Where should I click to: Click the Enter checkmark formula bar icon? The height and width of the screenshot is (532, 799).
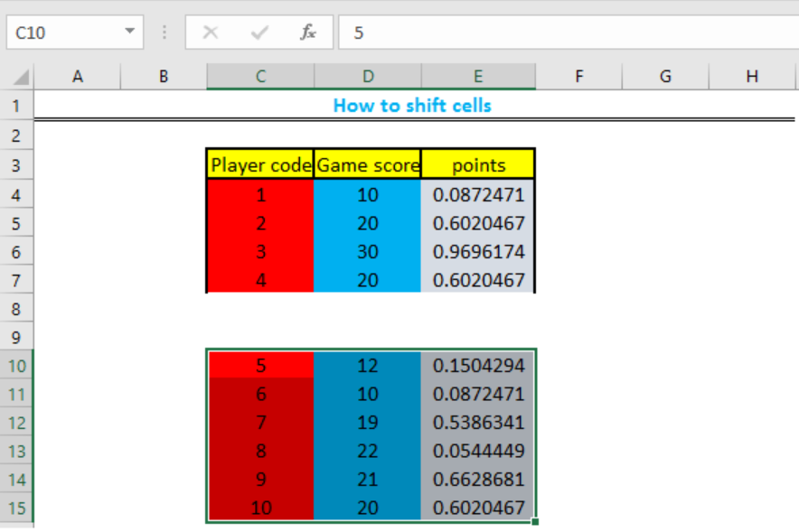[x=259, y=33]
